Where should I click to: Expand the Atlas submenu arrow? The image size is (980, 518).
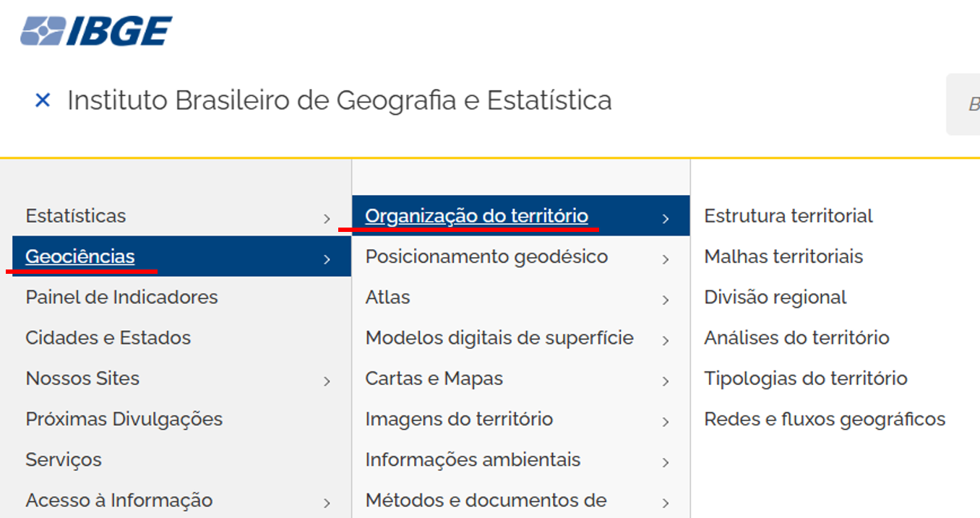click(666, 299)
